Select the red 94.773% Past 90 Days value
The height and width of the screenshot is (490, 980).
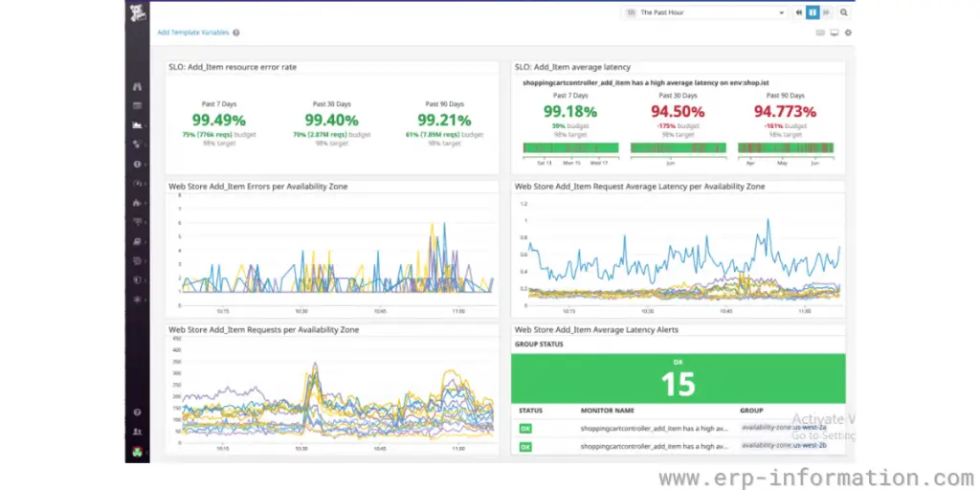click(785, 112)
